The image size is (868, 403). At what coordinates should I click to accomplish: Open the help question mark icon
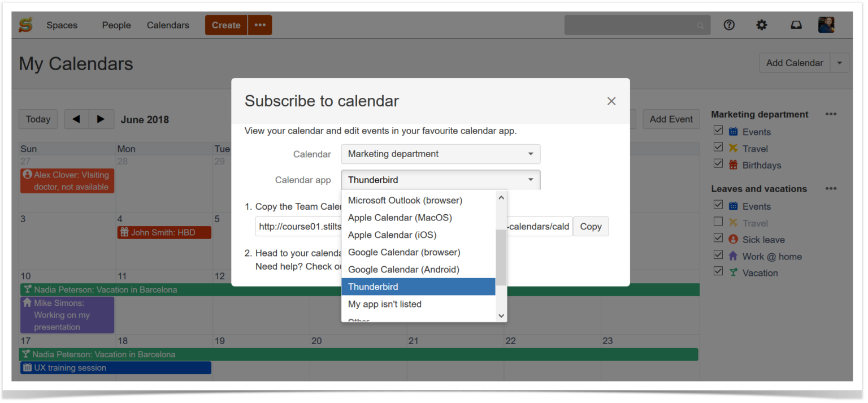729,24
